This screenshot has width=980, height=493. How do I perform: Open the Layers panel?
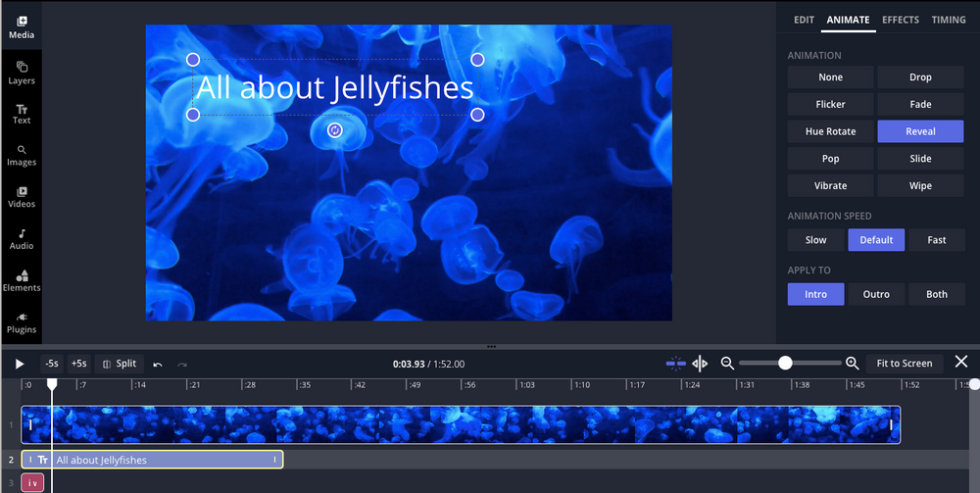click(21, 73)
